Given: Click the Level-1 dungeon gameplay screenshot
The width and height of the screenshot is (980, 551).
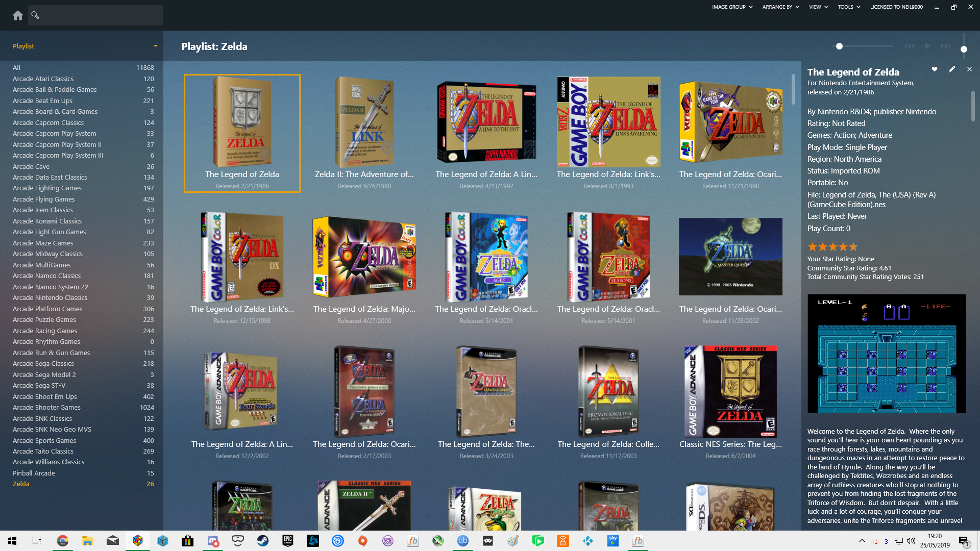Looking at the screenshot, I should click(887, 354).
